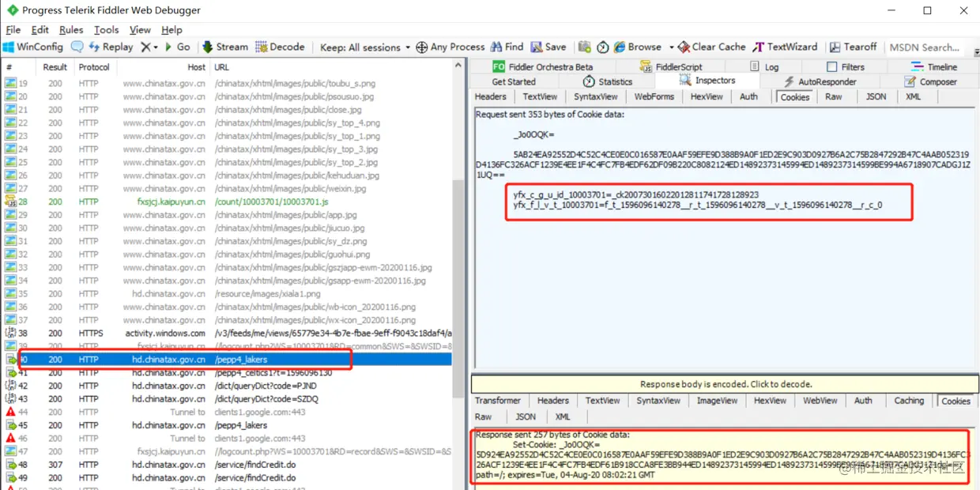
Task: Switch to the AutoResponder tab
Action: pyautogui.click(x=819, y=81)
